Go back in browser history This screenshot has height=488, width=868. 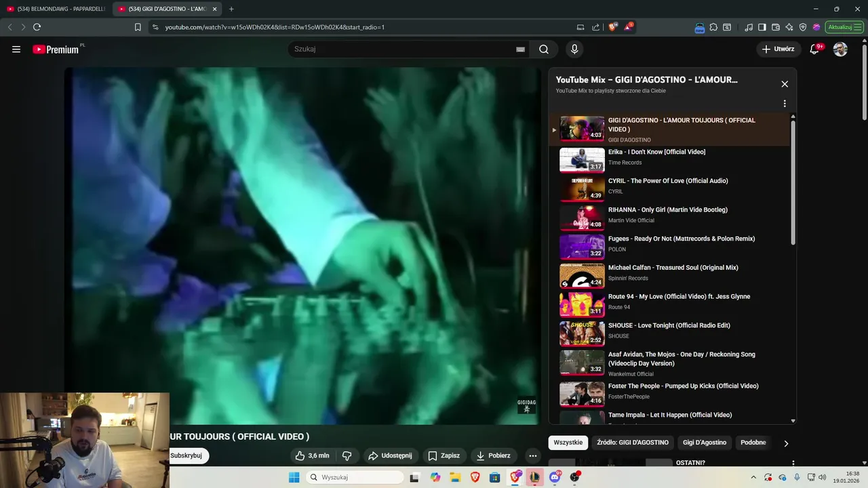click(9, 27)
